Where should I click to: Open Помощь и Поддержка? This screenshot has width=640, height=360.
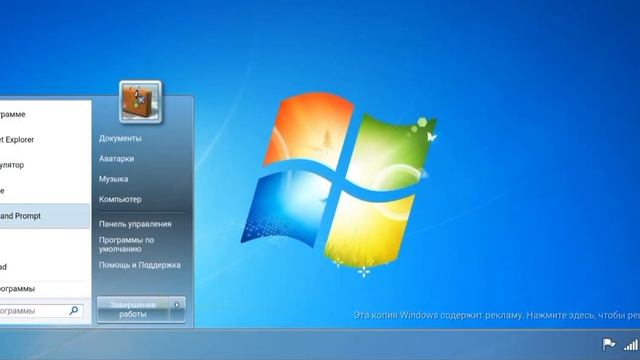140,265
